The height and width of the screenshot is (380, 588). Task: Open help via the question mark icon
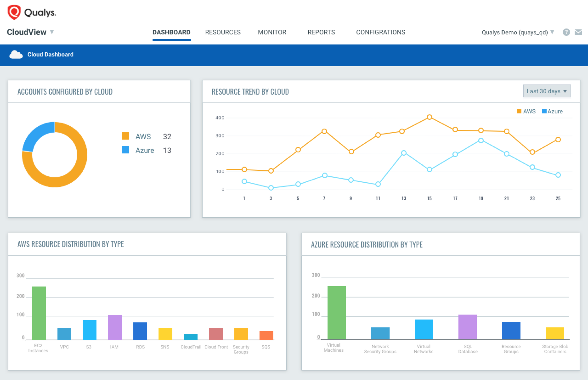click(x=566, y=32)
